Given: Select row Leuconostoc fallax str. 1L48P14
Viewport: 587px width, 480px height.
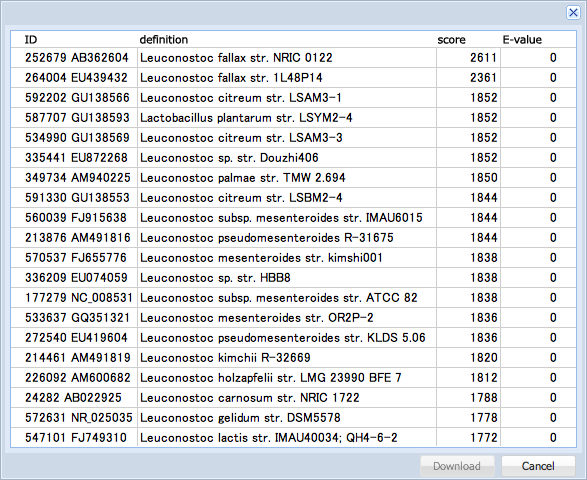Looking at the screenshot, I should 293,78.
